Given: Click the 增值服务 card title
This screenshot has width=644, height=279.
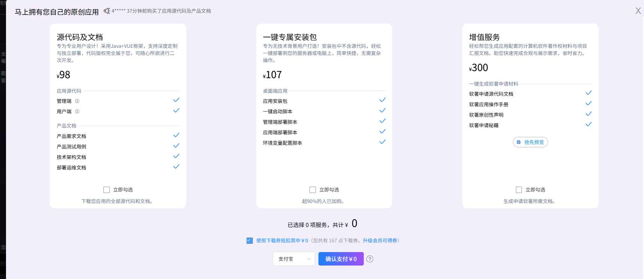Looking at the screenshot, I should [484, 37].
